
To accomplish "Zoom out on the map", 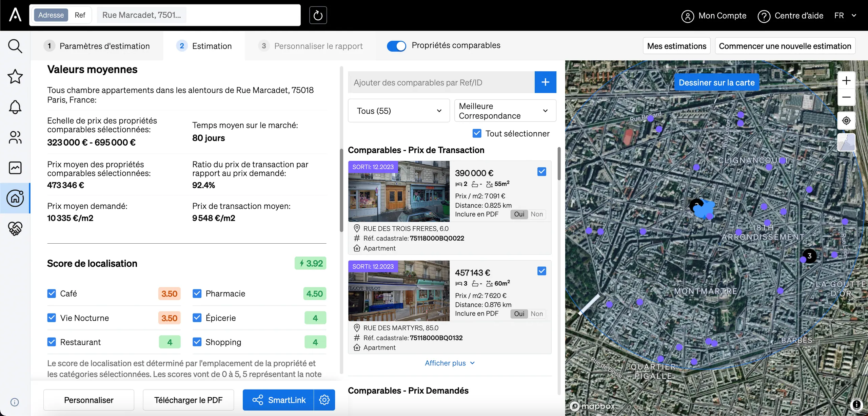I will 846,97.
